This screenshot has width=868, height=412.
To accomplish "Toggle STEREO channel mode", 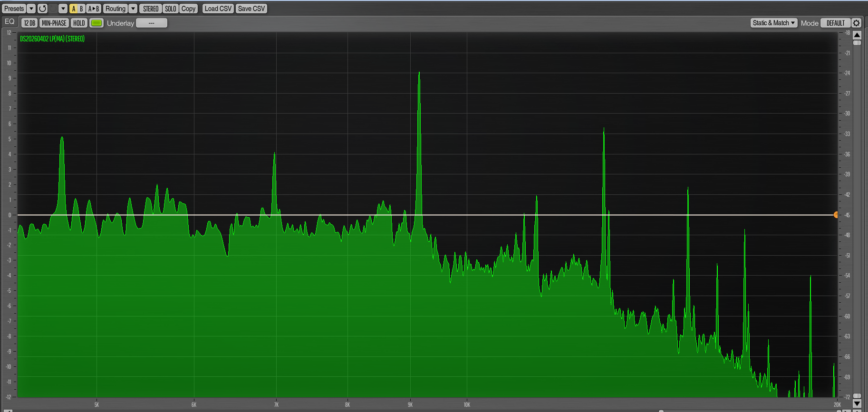I will point(151,9).
